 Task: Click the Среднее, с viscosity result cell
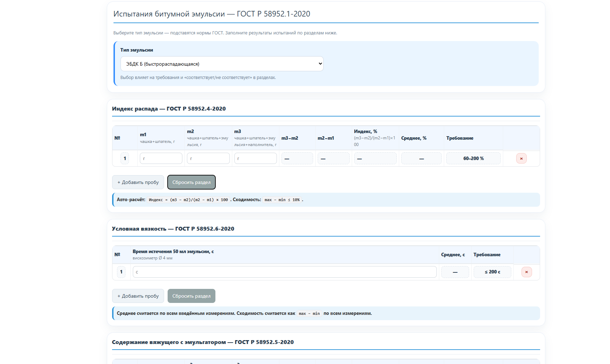click(455, 272)
